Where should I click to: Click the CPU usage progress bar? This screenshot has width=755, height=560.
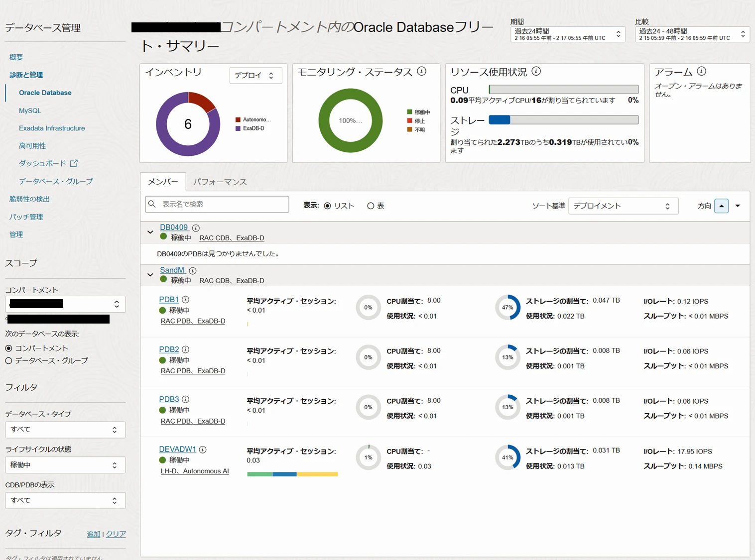coord(564,90)
